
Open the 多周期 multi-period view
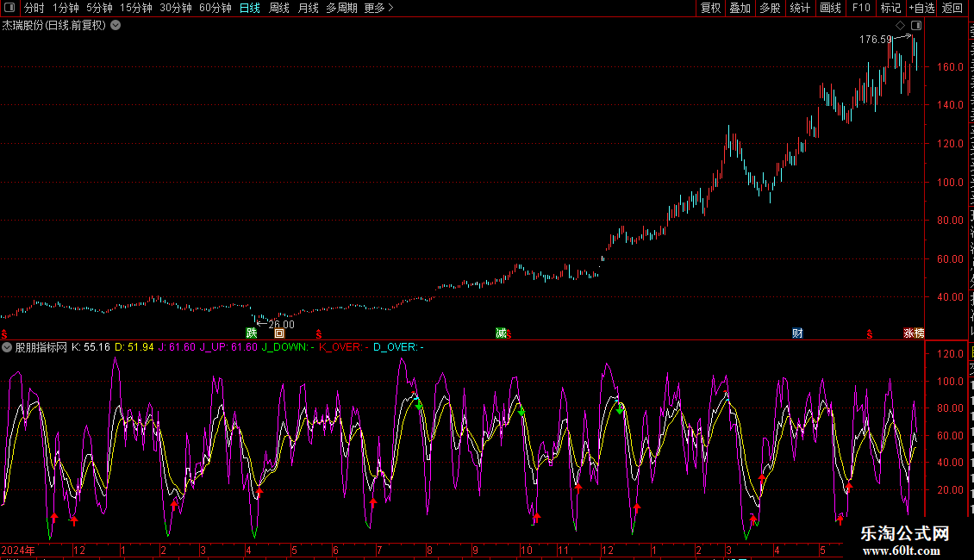341,8
